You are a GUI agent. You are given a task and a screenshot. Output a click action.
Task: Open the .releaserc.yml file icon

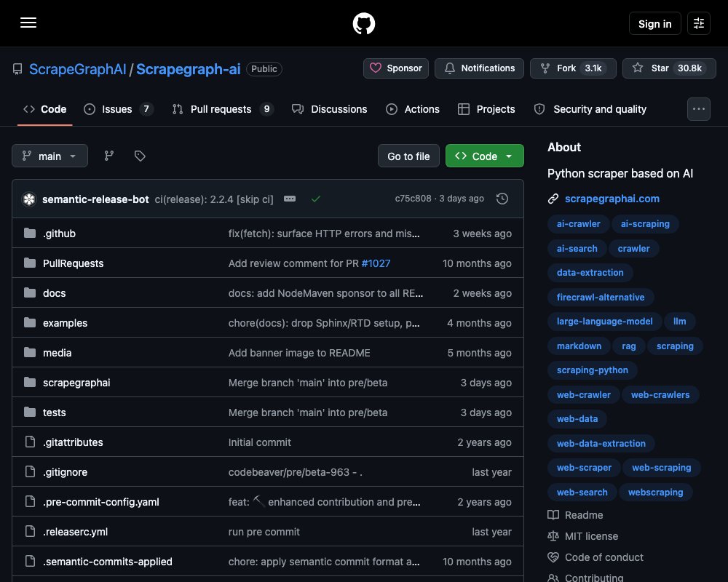(x=30, y=531)
